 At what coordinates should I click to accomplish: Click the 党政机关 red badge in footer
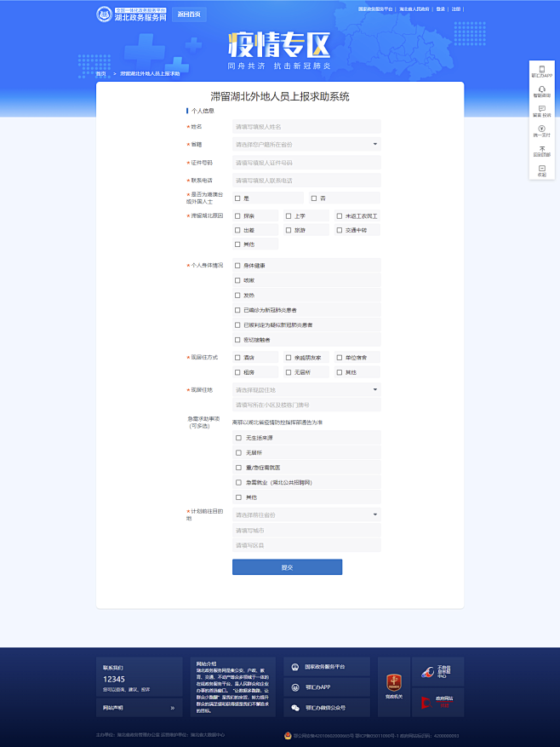tap(393, 681)
